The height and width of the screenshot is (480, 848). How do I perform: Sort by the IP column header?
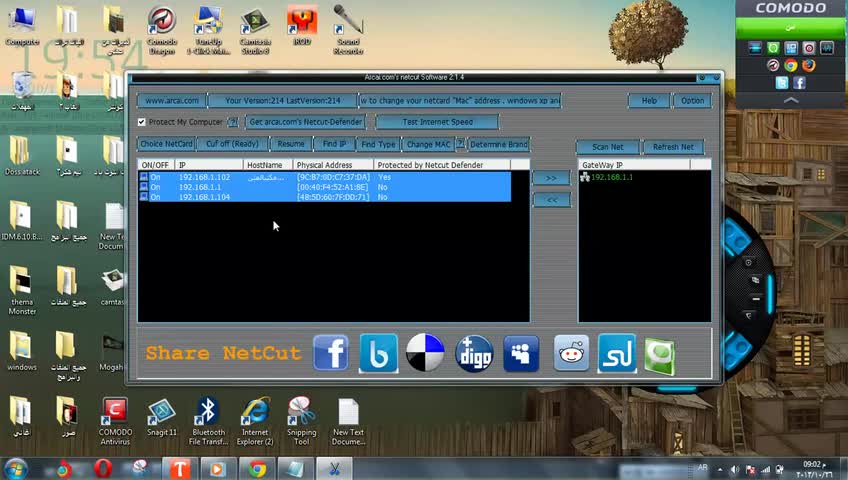point(209,165)
